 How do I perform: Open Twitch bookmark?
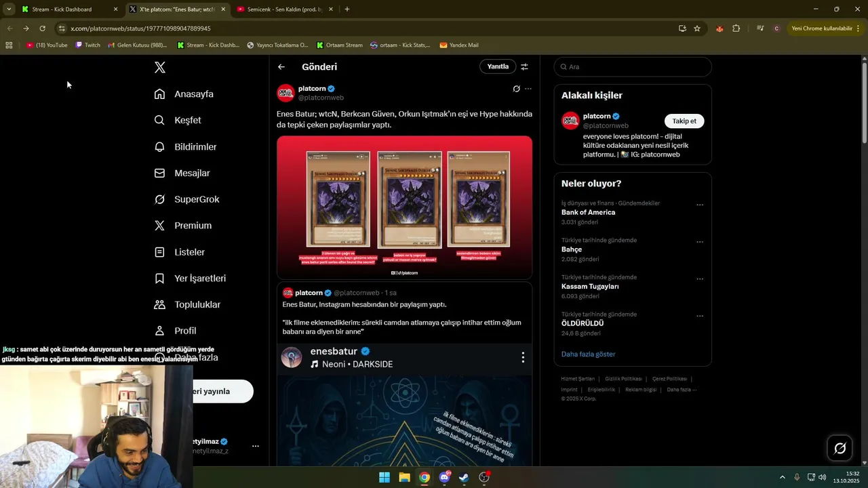[88, 45]
